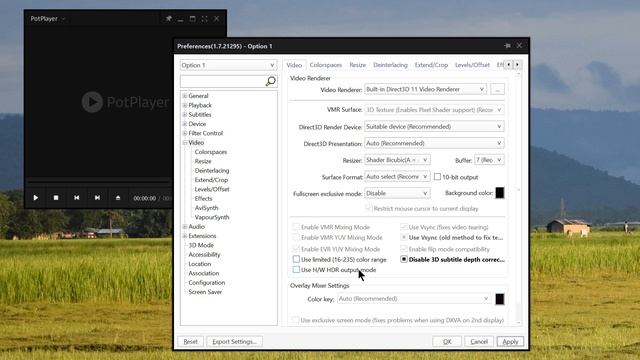Switch to the Resize tab

click(358, 65)
